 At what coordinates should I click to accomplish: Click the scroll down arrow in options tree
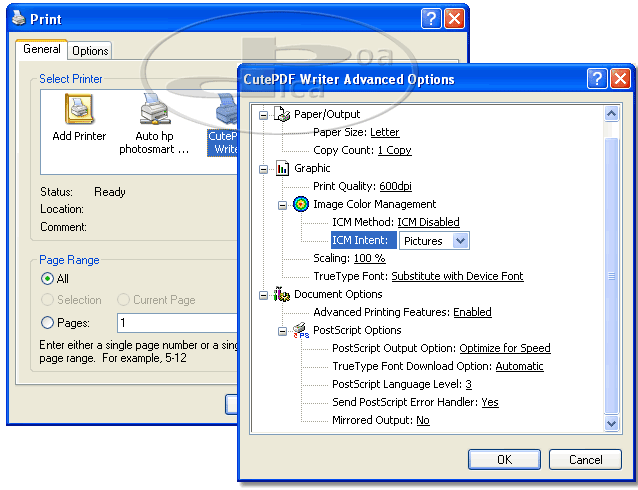pyautogui.click(x=612, y=424)
